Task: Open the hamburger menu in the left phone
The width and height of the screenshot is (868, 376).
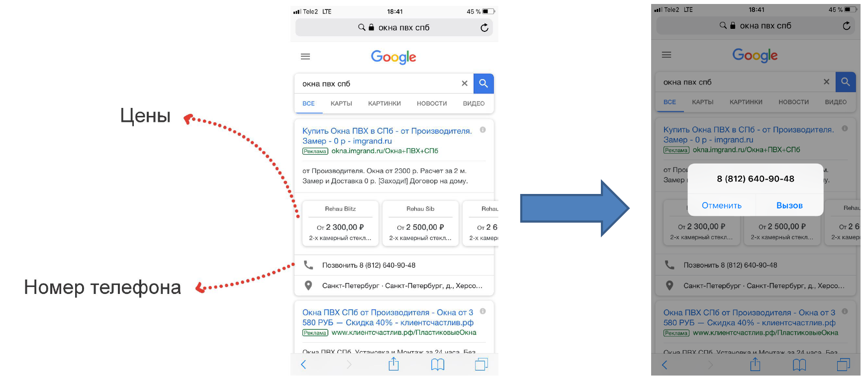Action: pyautogui.click(x=305, y=57)
